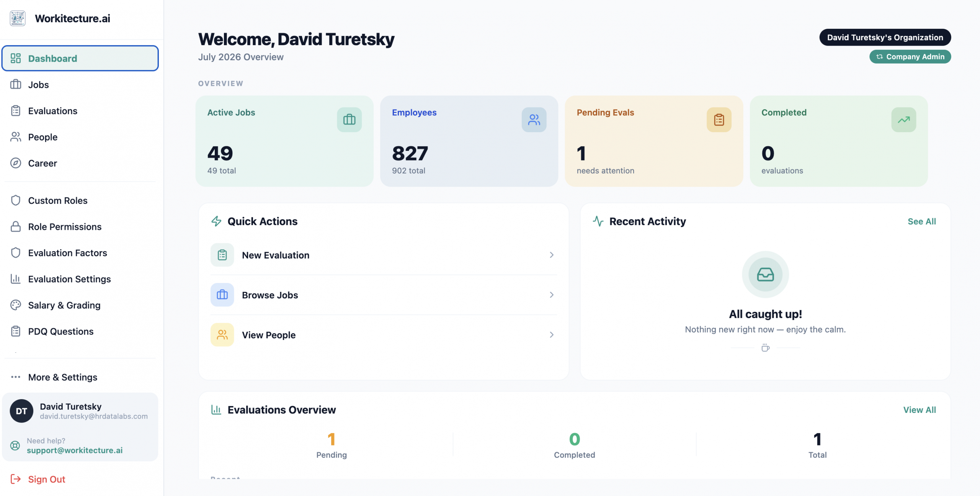This screenshot has height=496, width=980.
Task: Open the Dashboard sidebar item
Action: pyautogui.click(x=80, y=58)
